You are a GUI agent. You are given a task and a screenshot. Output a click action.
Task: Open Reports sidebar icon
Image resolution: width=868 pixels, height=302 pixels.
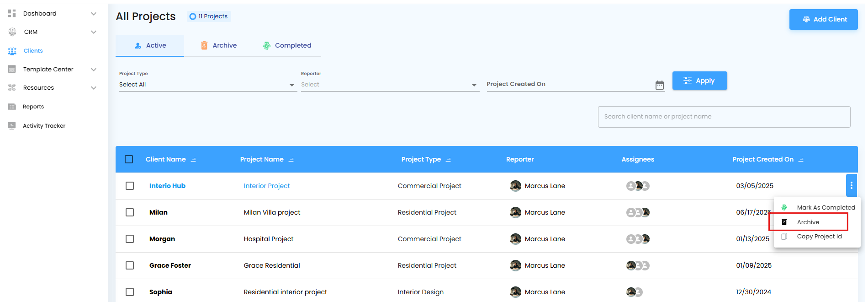pyautogui.click(x=12, y=107)
